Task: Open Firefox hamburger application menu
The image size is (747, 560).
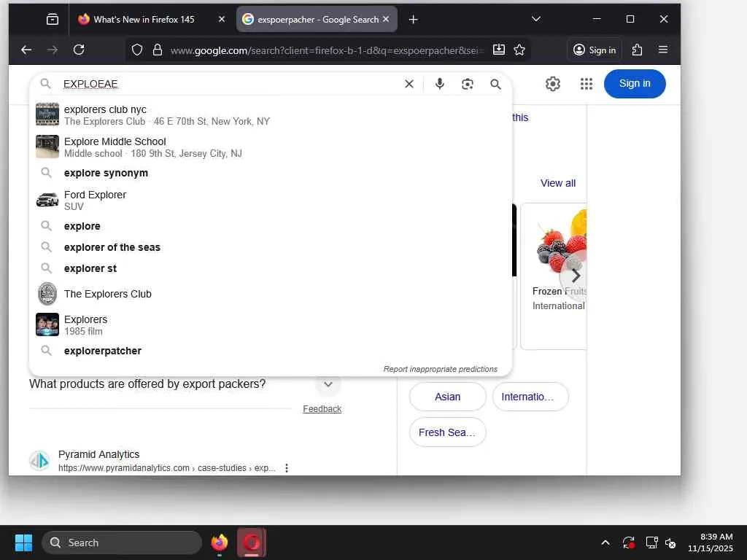Action: 662,50
